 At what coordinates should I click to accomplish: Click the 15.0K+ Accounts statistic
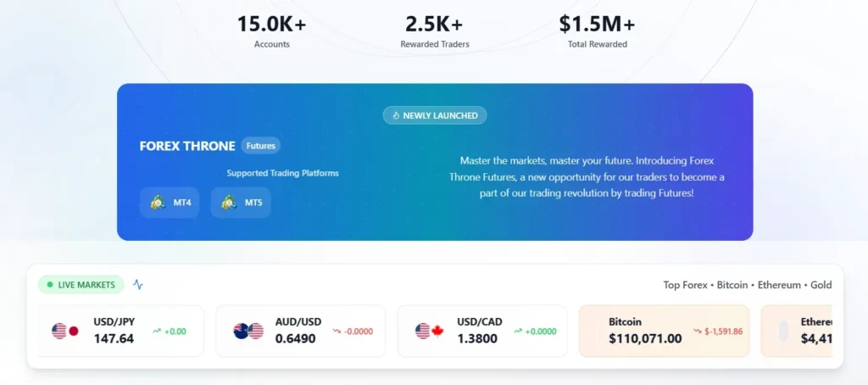(x=271, y=31)
